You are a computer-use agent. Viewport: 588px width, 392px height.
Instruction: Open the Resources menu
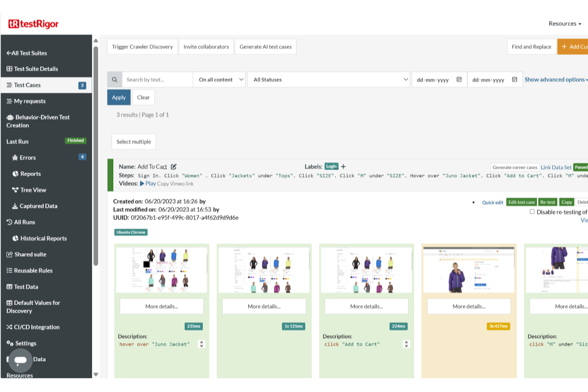[565, 23]
